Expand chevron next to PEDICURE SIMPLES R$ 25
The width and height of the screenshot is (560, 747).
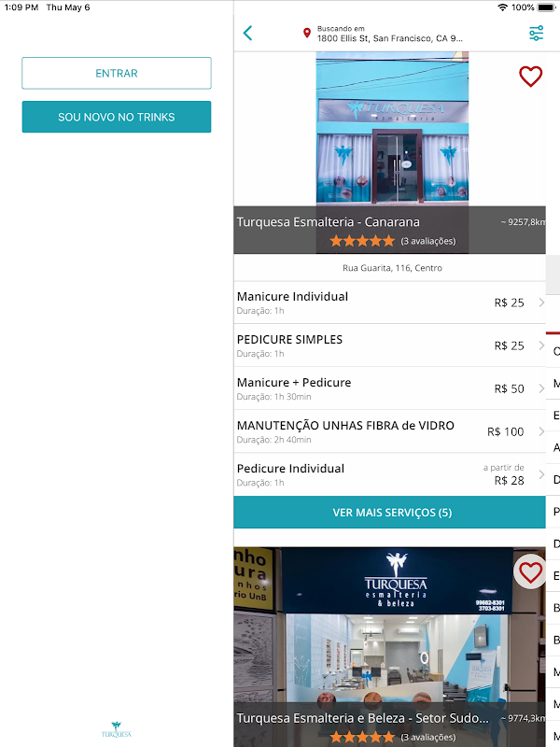[x=541, y=345]
